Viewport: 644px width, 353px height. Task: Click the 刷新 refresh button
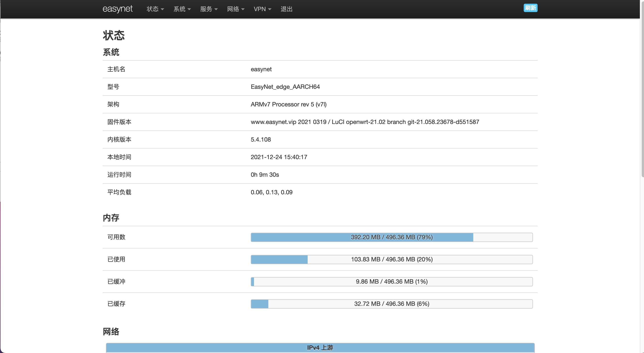530,8
